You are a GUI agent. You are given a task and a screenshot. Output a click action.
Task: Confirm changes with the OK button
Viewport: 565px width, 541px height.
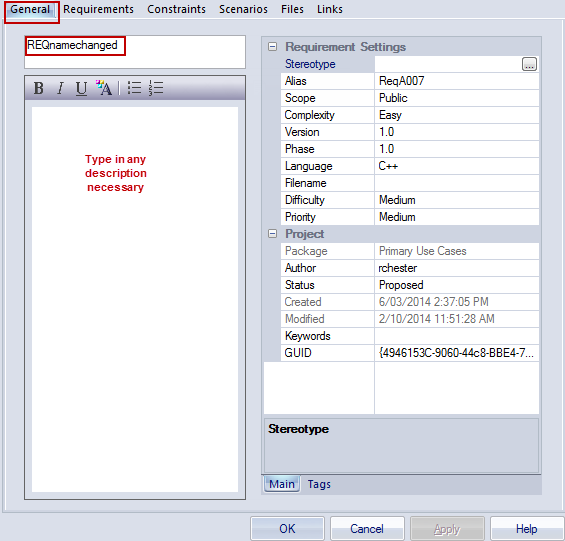(287, 529)
